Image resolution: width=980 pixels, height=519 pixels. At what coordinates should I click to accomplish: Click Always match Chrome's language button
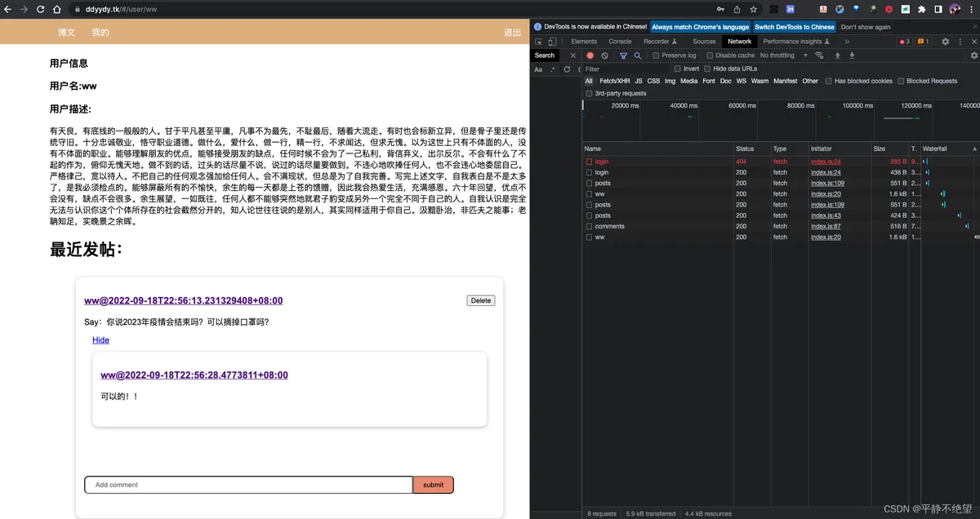[x=700, y=27]
